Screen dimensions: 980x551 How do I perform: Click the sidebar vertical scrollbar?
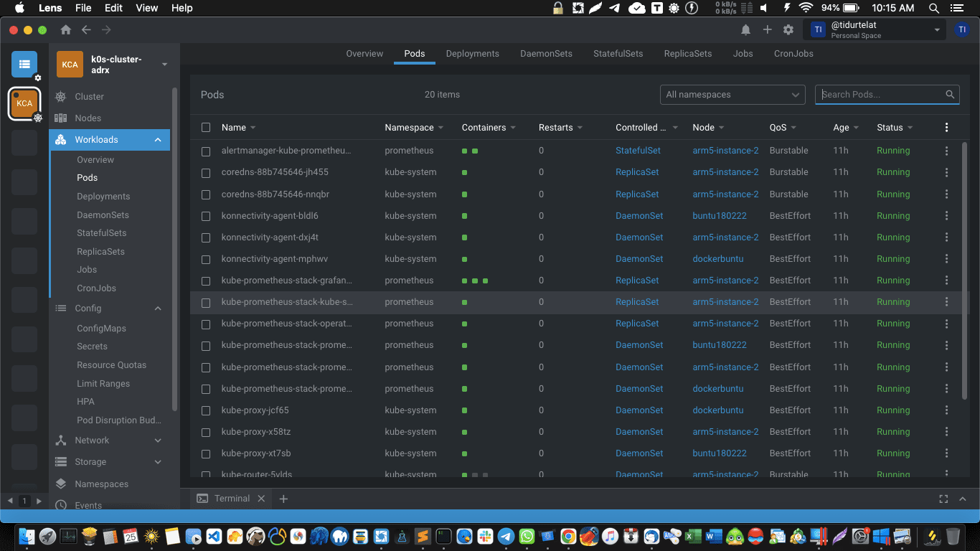175,250
